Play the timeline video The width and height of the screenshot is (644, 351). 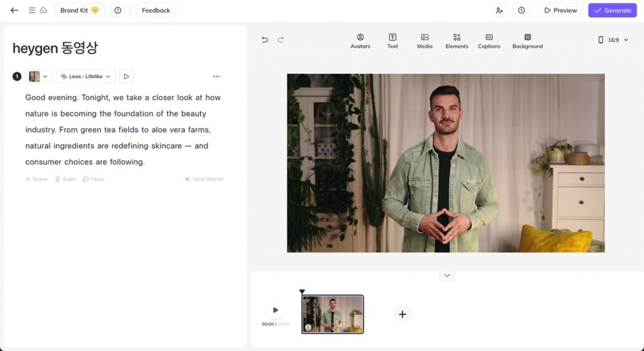click(275, 310)
